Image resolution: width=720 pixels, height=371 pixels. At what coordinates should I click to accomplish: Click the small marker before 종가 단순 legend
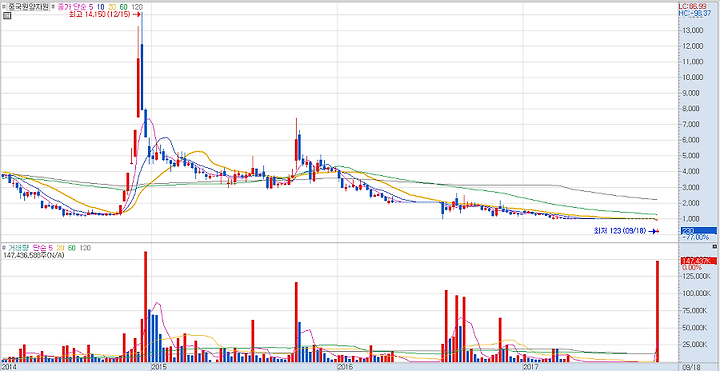click(53, 7)
